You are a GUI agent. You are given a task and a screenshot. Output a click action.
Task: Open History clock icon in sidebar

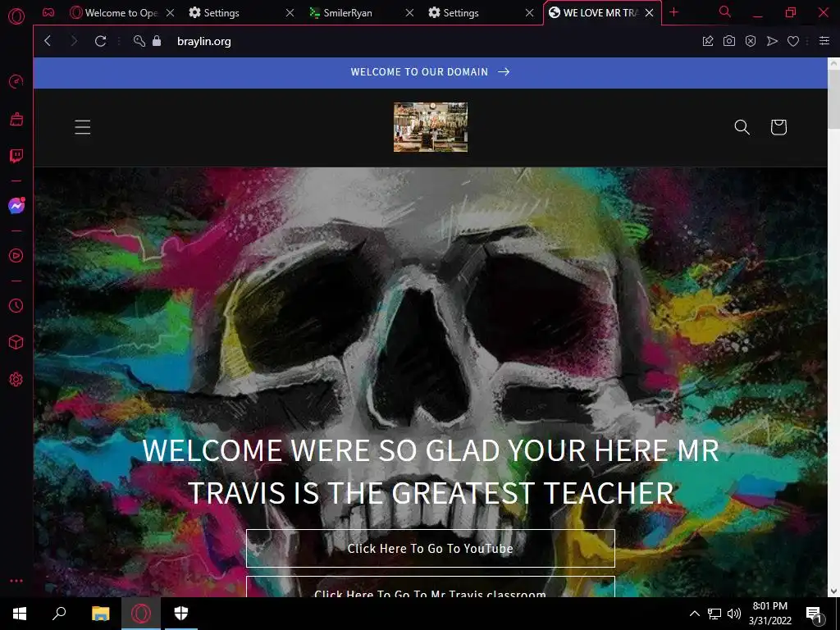click(x=16, y=305)
